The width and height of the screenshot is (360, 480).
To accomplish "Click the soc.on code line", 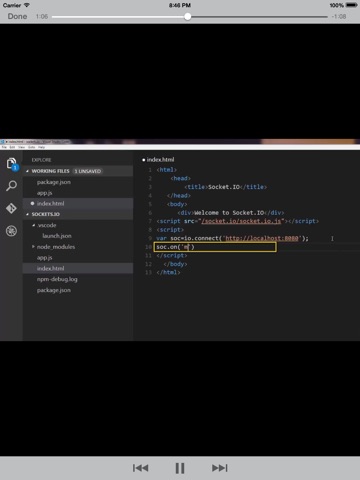I will pyautogui.click(x=215, y=247).
